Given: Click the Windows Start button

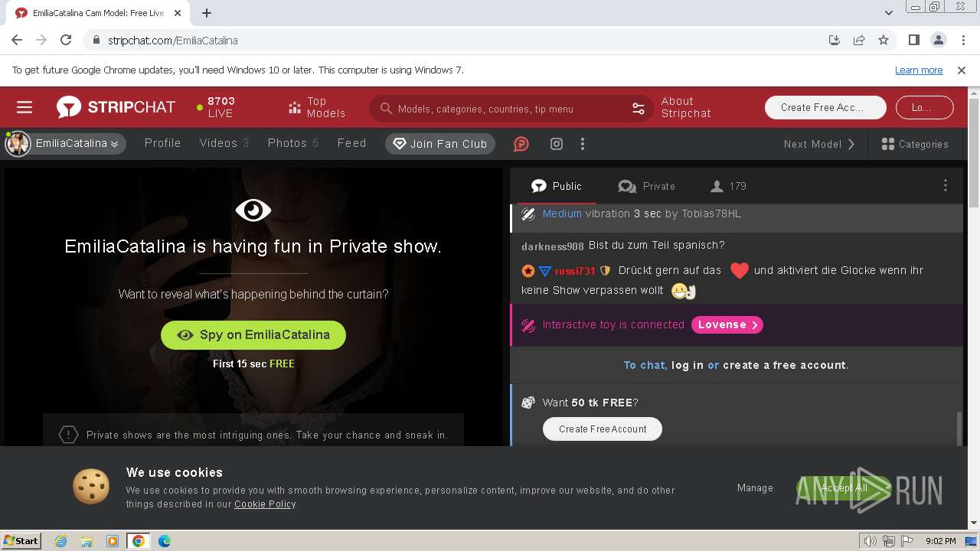Looking at the screenshot, I should (x=21, y=540).
